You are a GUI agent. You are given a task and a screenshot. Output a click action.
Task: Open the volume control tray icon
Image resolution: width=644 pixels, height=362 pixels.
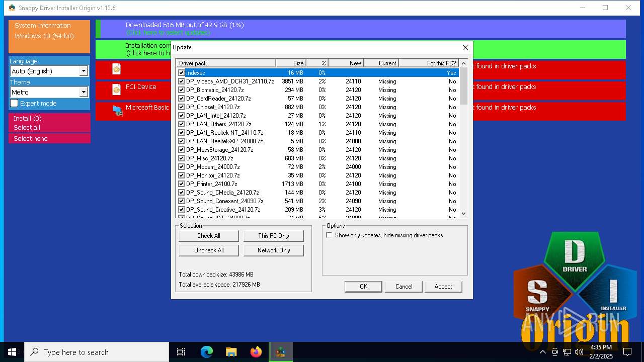579,352
